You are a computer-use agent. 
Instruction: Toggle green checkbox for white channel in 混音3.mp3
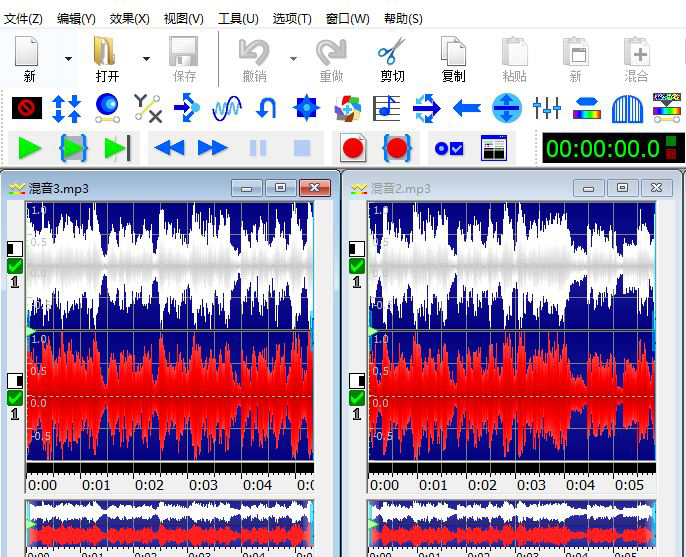[15, 266]
